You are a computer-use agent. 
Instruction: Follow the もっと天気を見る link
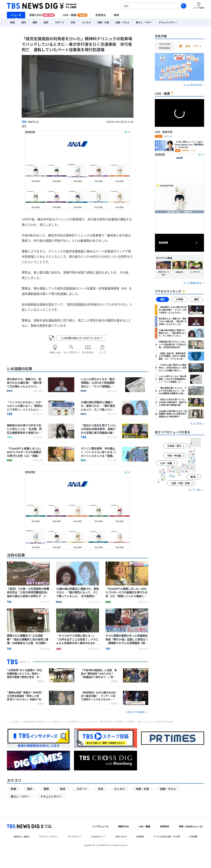coord(193,85)
